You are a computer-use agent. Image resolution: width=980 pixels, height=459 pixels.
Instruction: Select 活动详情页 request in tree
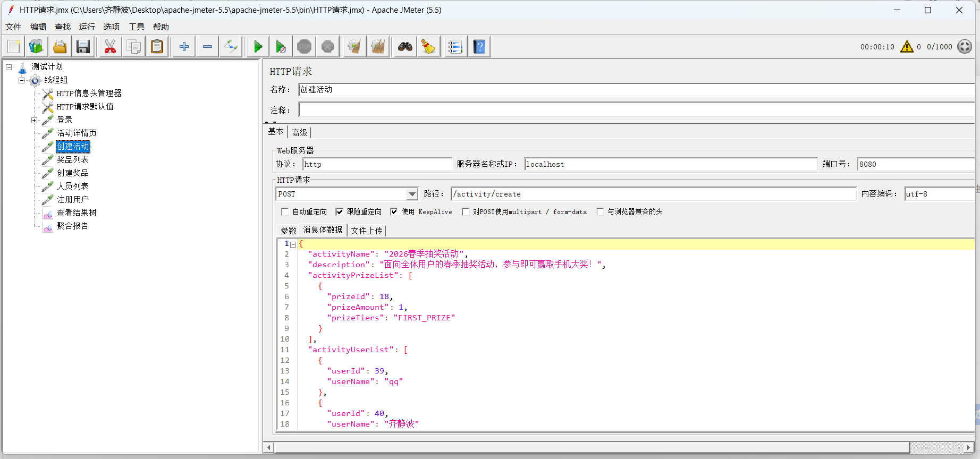point(77,133)
